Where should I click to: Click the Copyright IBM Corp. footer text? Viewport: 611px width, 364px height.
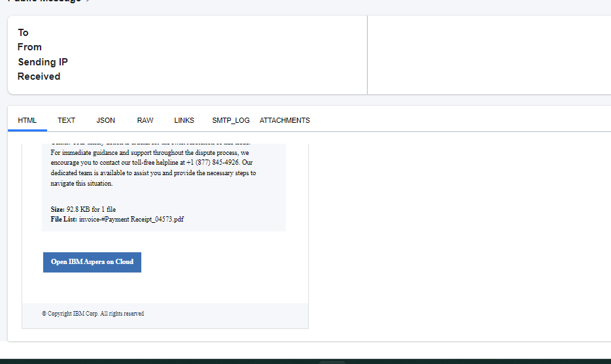pos(93,314)
